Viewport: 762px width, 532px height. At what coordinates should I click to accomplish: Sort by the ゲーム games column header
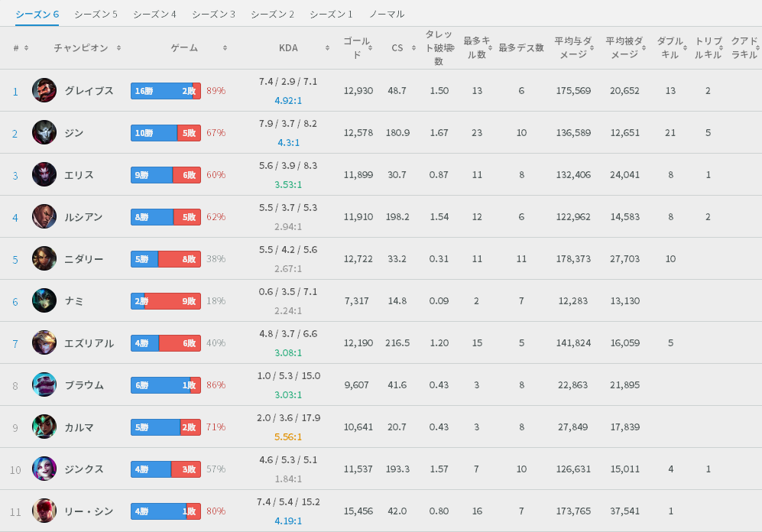[184, 48]
